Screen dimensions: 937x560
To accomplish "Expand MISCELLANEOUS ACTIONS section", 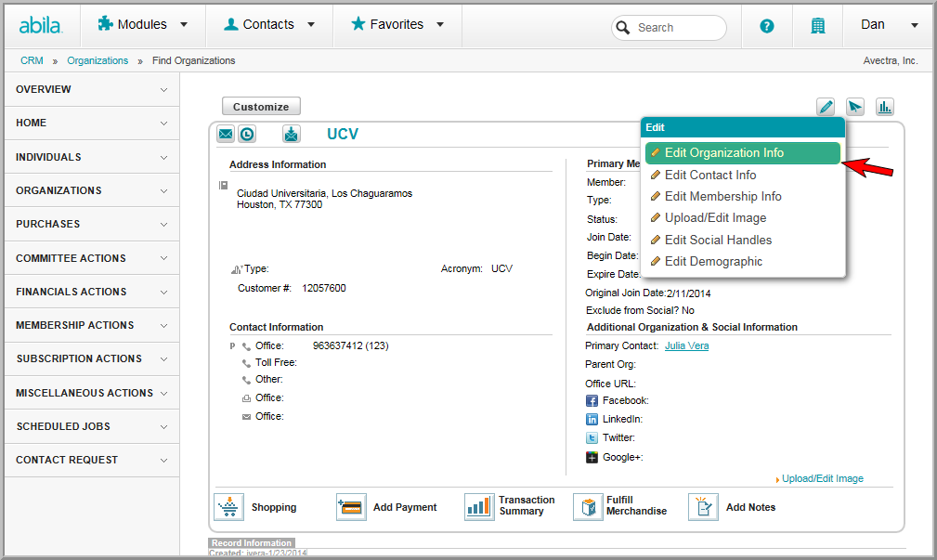I will point(92,393).
